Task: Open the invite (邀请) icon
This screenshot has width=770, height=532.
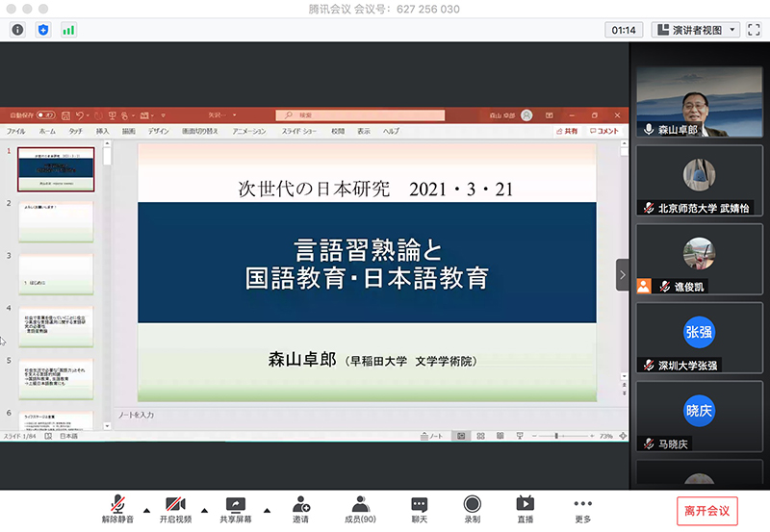Action: [x=301, y=509]
